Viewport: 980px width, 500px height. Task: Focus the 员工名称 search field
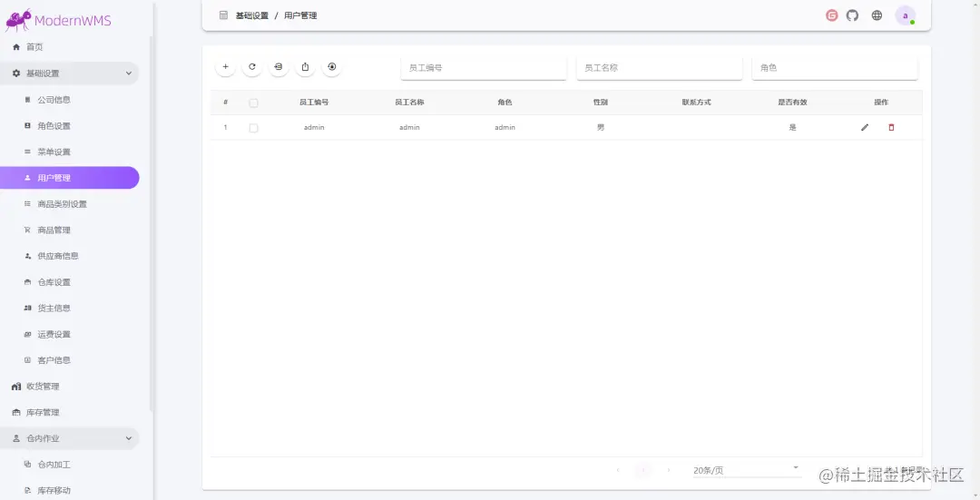[x=660, y=67]
